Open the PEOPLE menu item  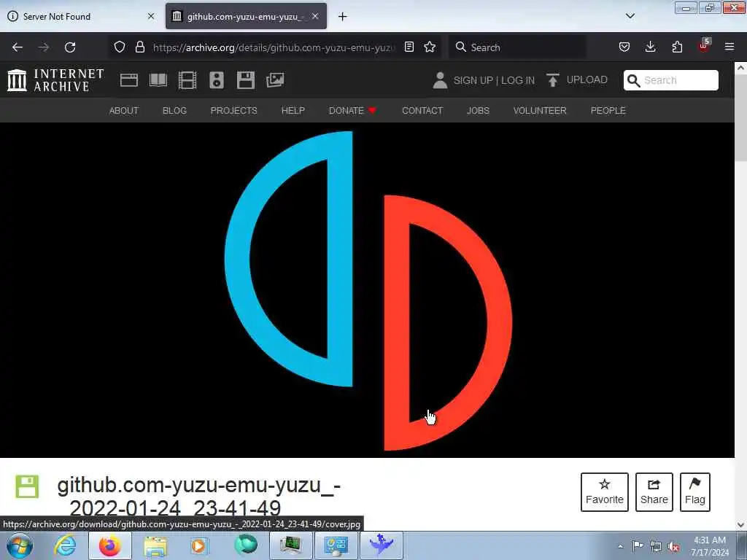click(x=608, y=111)
